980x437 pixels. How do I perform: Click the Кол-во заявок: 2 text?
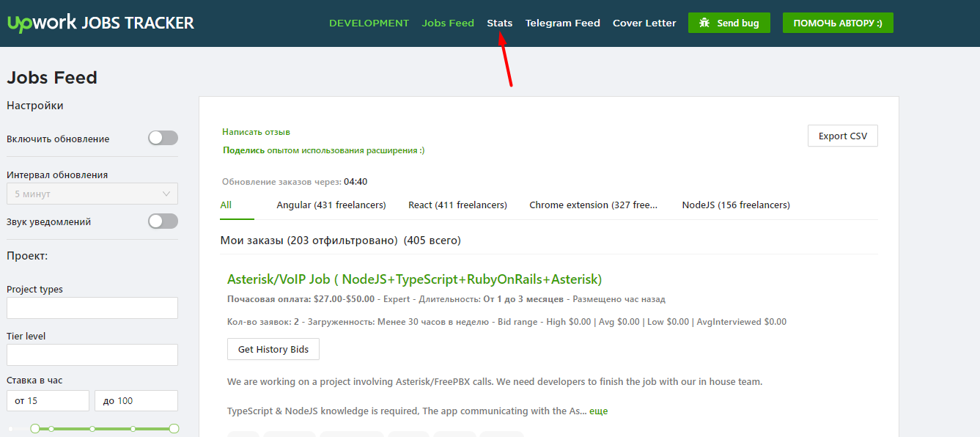point(263,322)
